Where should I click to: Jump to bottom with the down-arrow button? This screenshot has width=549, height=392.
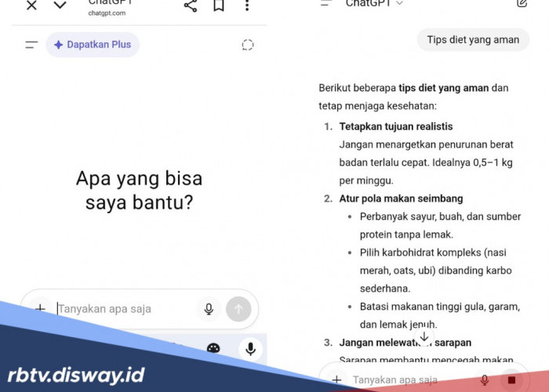coord(424,337)
